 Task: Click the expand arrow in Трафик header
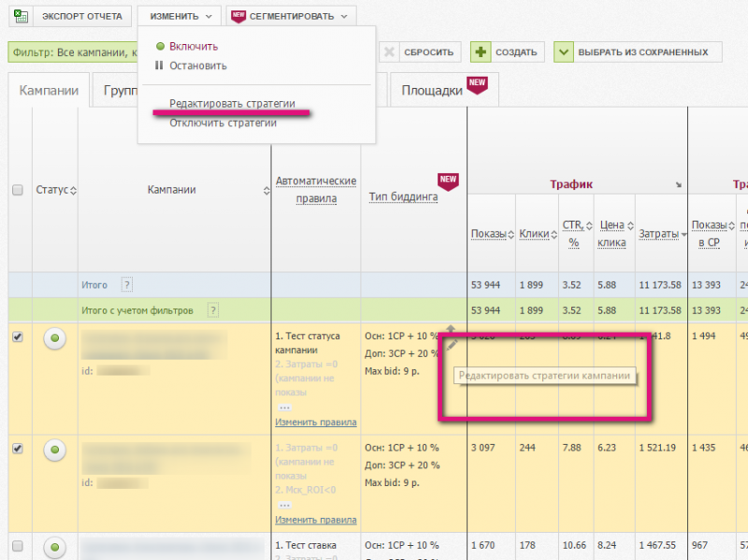[678, 185]
